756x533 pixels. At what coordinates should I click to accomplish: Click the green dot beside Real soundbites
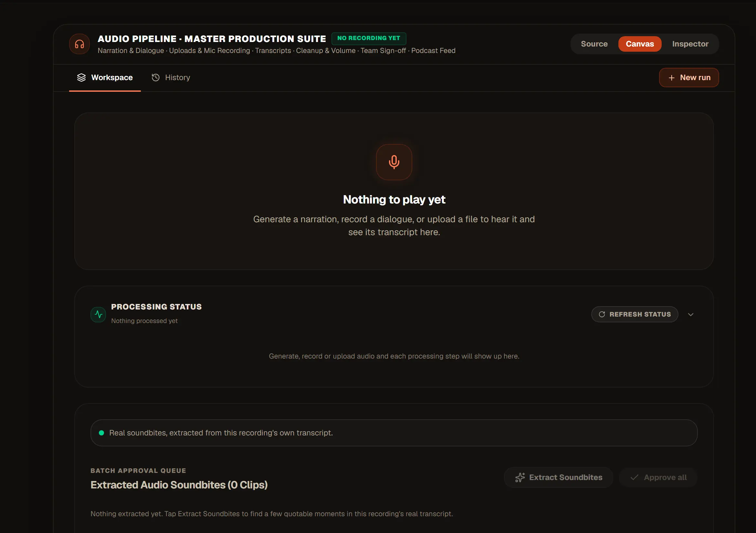pos(101,433)
